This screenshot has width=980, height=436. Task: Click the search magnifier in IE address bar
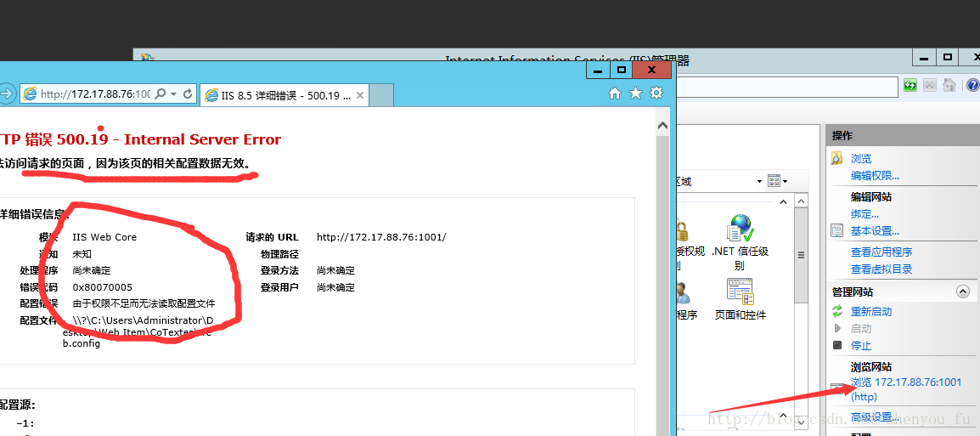160,93
